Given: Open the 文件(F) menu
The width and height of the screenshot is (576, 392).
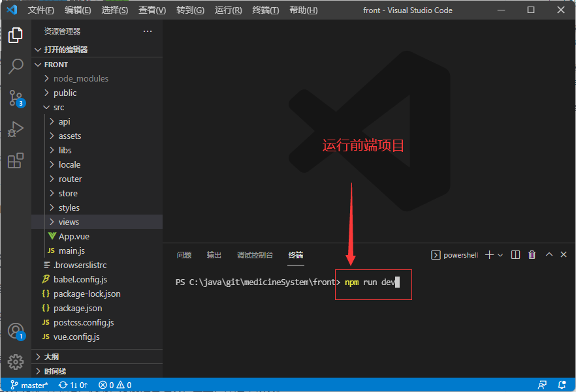Looking at the screenshot, I should pos(40,10).
